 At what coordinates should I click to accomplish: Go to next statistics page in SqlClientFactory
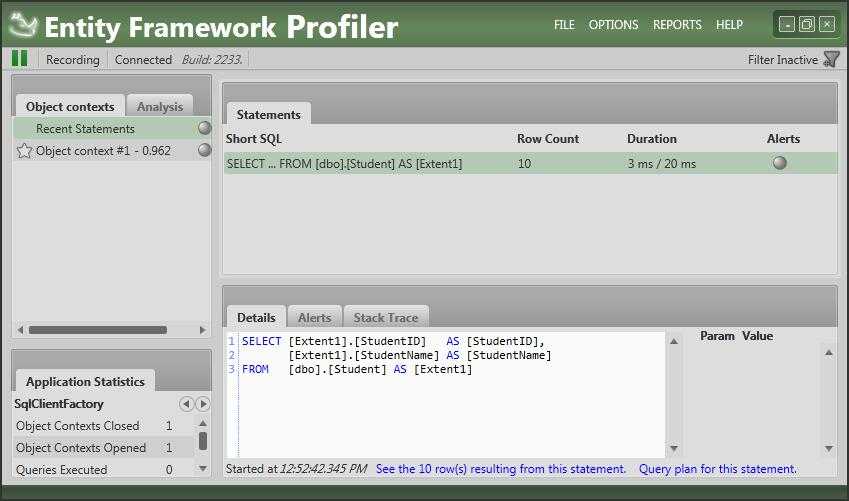[x=203, y=404]
